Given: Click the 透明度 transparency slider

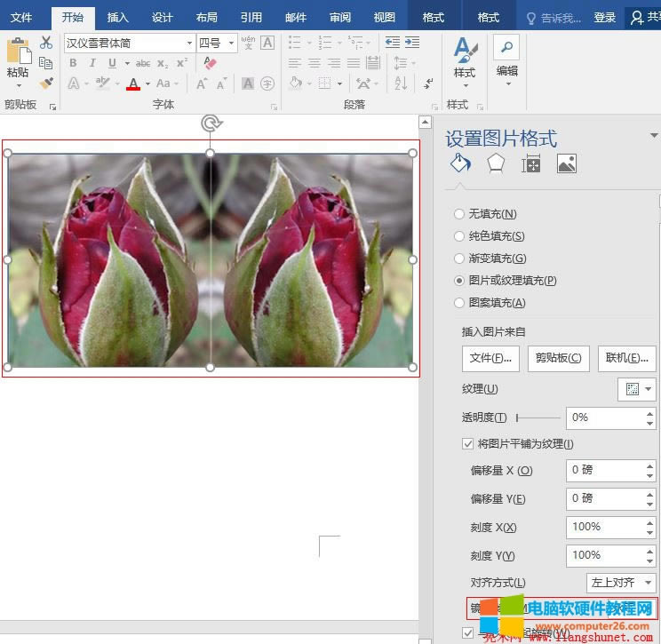Looking at the screenshot, I should coord(538,417).
